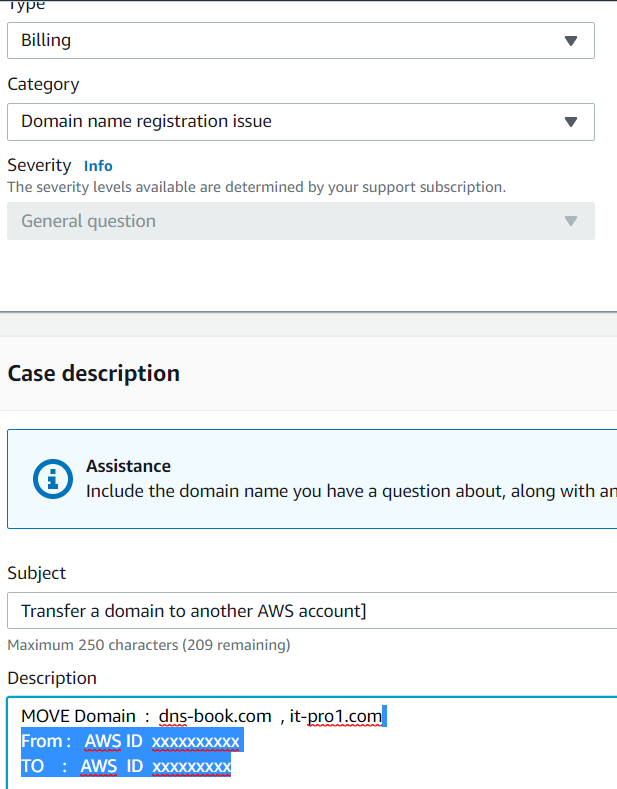Click the highlighted TO AWS ID line
This screenshot has height=789, width=617.
(x=126, y=766)
